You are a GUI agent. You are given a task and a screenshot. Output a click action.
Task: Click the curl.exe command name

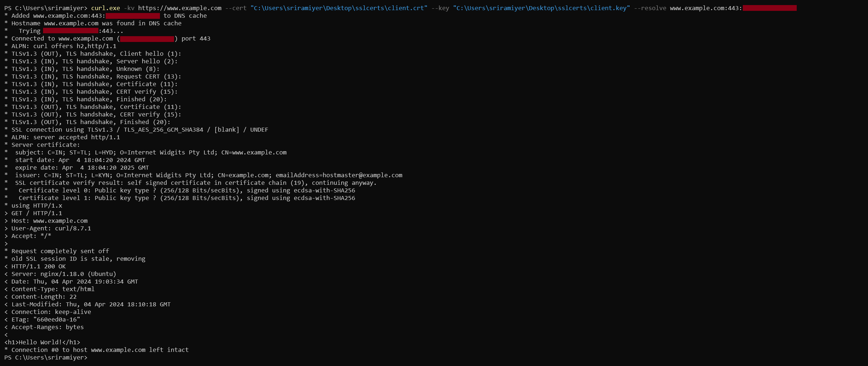click(105, 8)
